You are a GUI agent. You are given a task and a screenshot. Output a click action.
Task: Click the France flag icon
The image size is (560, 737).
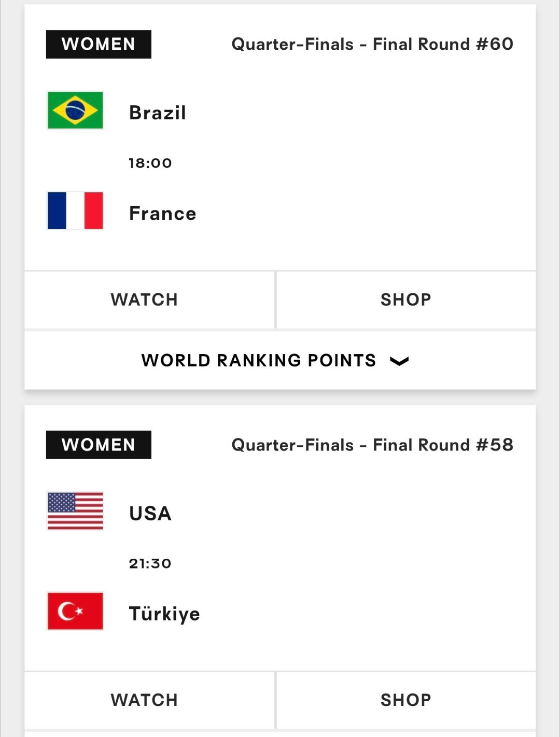pos(75,210)
